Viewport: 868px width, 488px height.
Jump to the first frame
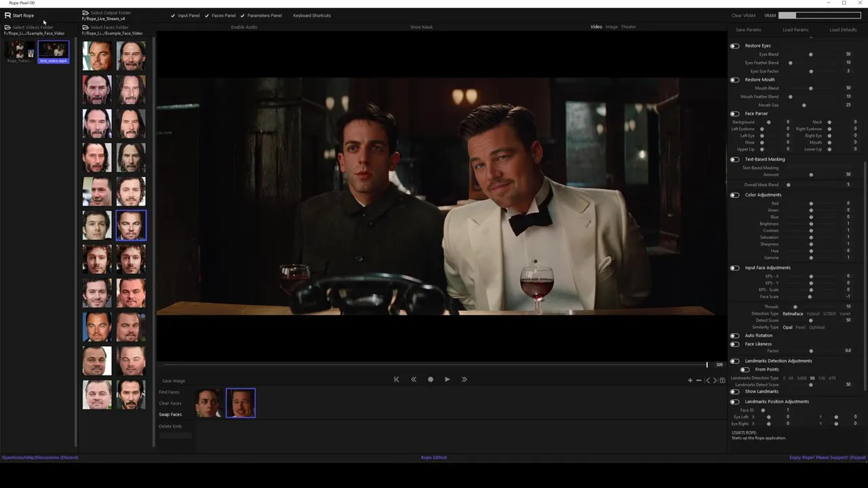point(397,380)
